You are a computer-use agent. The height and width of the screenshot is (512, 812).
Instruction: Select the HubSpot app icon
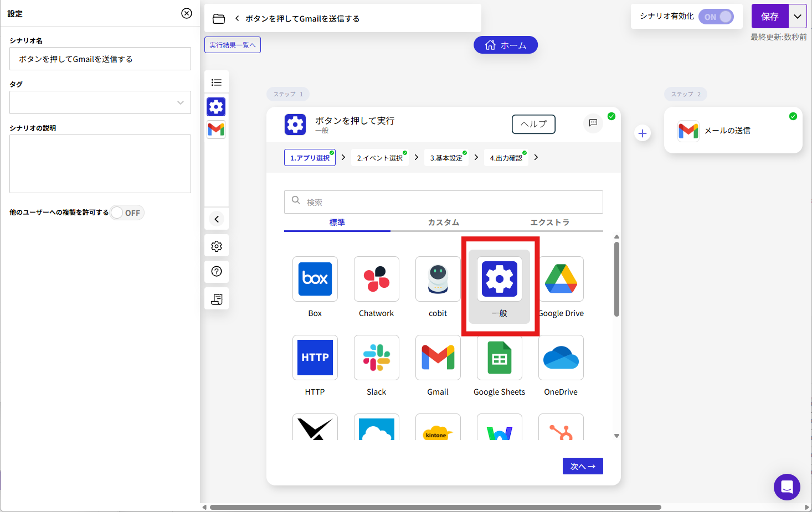coord(561,427)
